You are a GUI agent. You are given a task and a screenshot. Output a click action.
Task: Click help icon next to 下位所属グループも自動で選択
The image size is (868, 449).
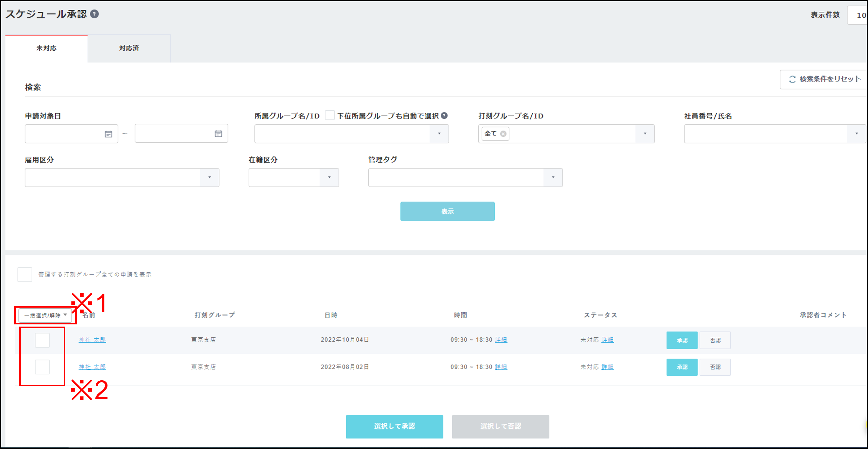pos(444,116)
